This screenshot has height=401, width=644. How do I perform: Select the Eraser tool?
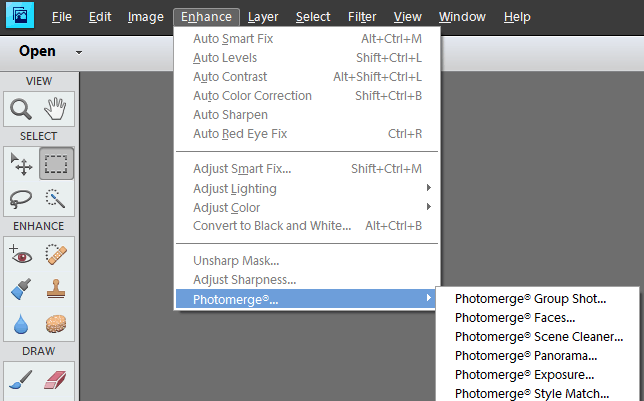[56, 379]
